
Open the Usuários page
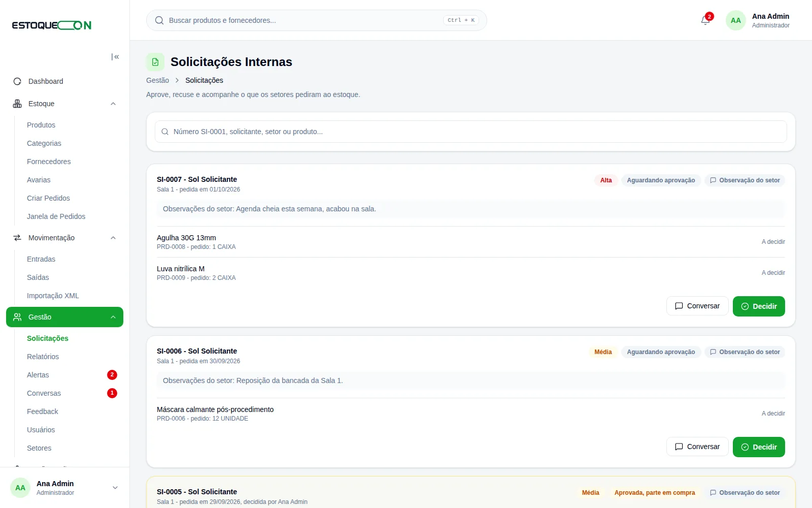point(41,430)
